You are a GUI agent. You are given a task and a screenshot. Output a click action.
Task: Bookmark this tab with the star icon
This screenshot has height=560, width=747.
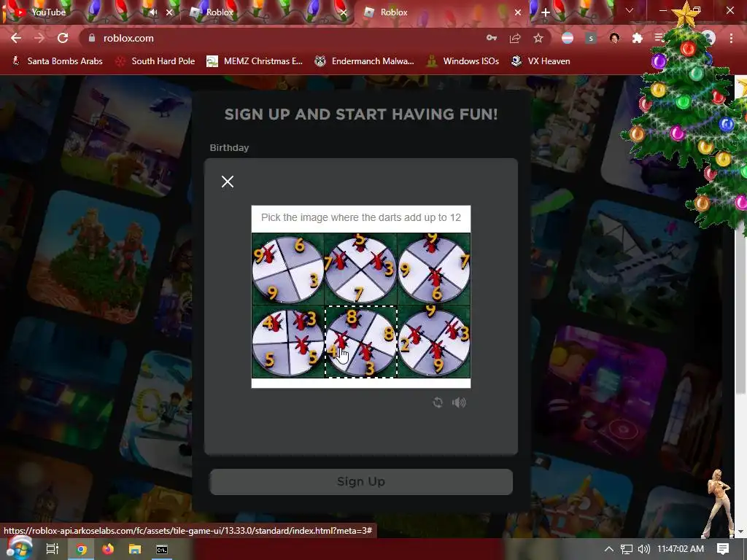pos(538,38)
